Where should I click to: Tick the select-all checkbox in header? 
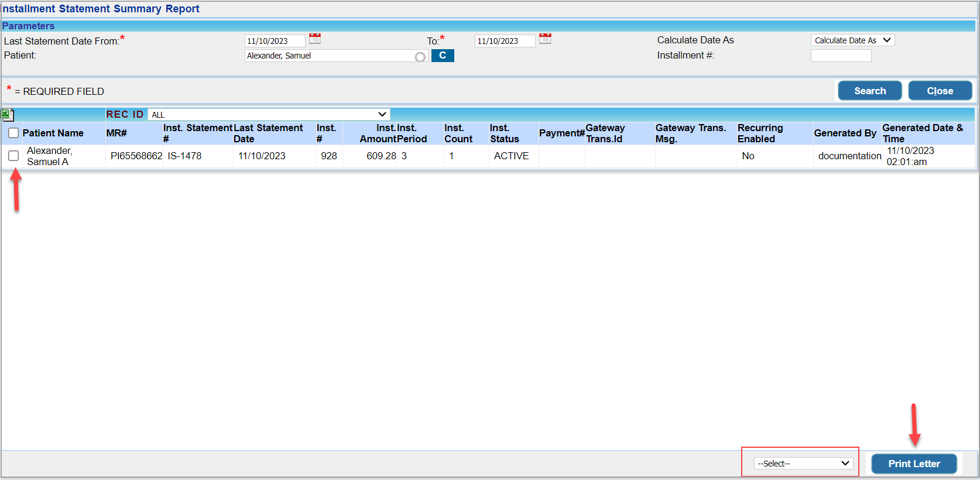point(13,133)
